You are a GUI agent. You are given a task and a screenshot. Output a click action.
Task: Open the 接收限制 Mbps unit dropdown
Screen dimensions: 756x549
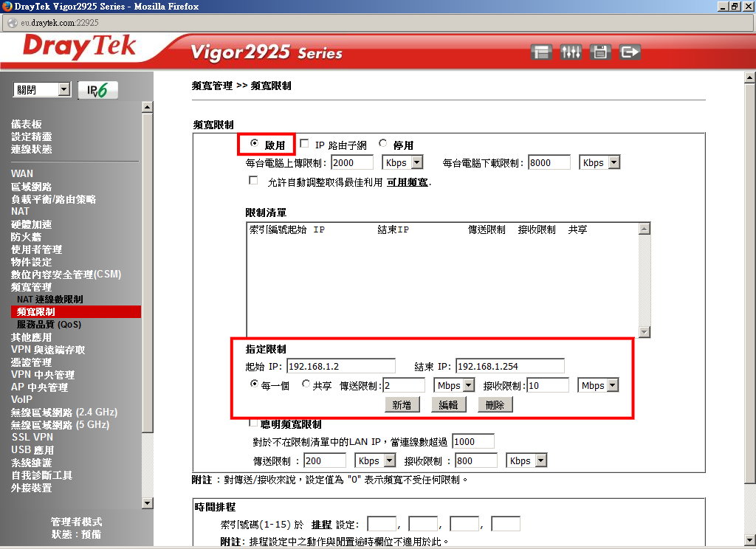click(598, 385)
